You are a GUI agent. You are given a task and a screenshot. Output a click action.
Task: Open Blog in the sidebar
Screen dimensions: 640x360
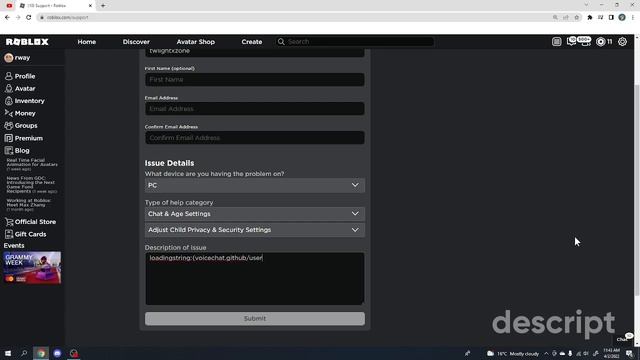[x=17, y=151]
